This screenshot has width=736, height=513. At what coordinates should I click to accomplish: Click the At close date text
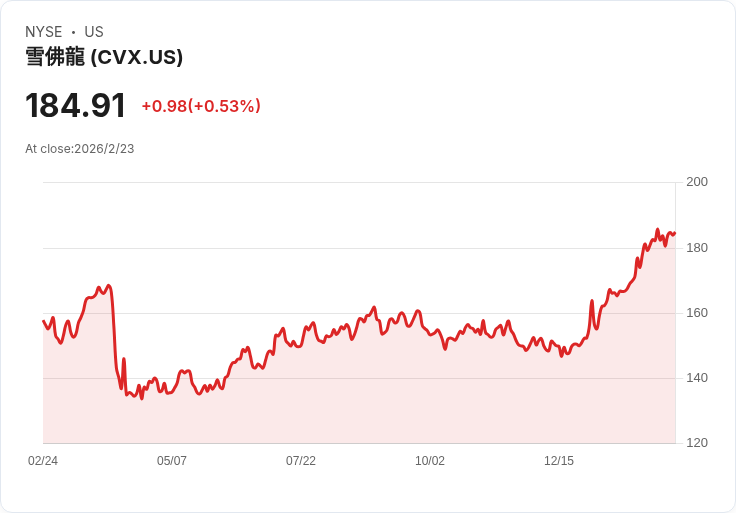point(79,149)
